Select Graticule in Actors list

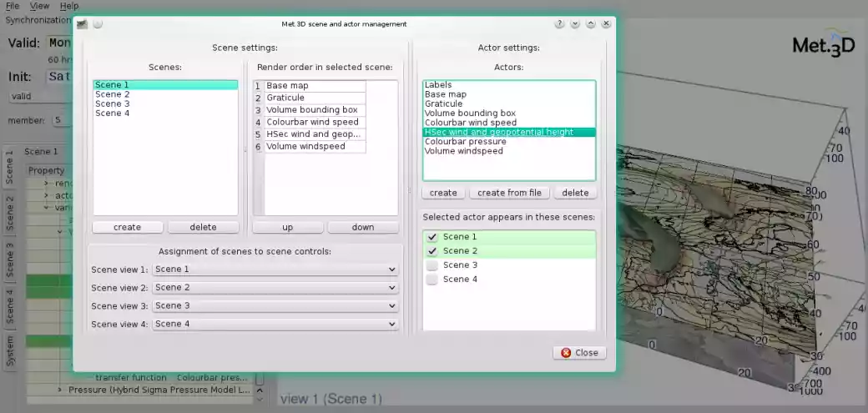[509, 103]
